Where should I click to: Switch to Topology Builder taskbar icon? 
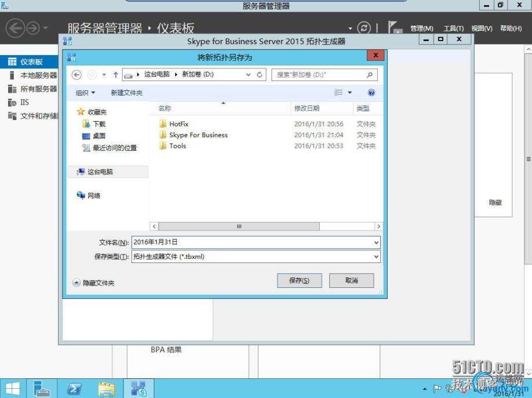(139, 389)
